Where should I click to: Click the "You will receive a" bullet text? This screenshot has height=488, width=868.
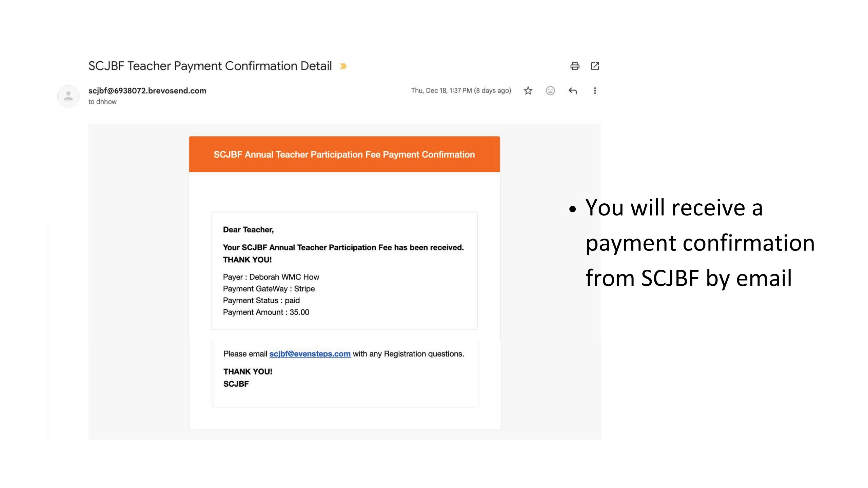[x=674, y=207]
